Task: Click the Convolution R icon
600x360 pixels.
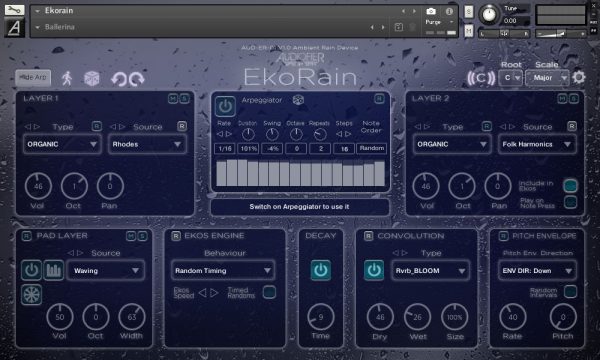Action: pyautogui.click(x=368, y=236)
